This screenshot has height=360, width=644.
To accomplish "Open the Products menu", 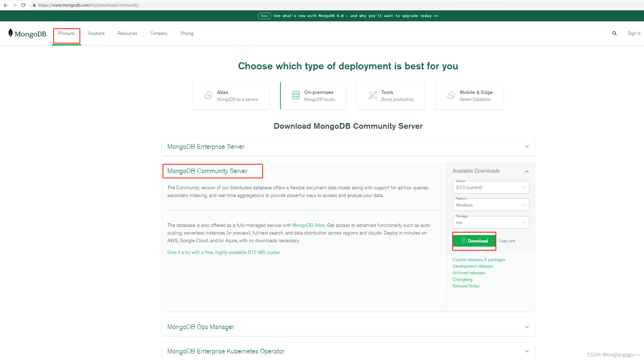I will [x=66, y=33].
